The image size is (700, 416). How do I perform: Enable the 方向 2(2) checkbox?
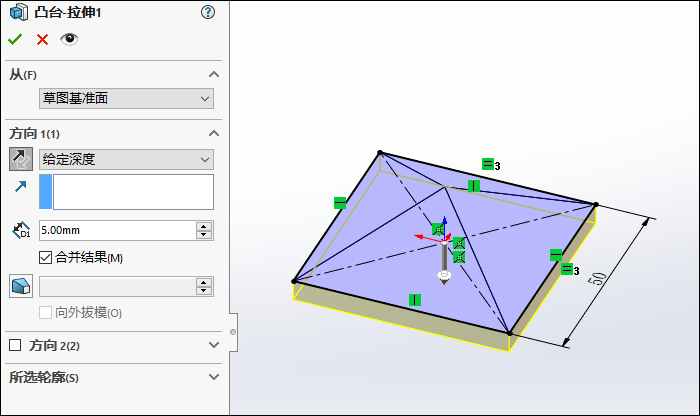coord(15,345)
